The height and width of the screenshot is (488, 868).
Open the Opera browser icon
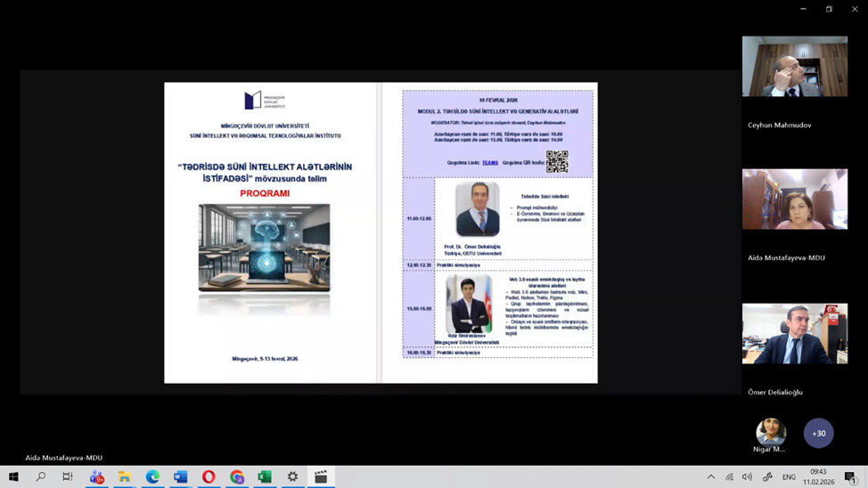tap(209, 477)
